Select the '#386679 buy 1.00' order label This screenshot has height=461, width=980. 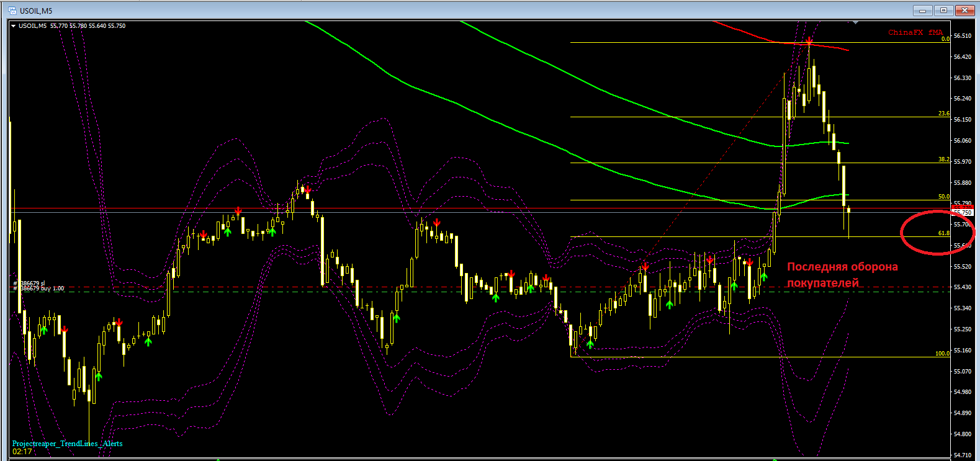click(x=38, y=289)
